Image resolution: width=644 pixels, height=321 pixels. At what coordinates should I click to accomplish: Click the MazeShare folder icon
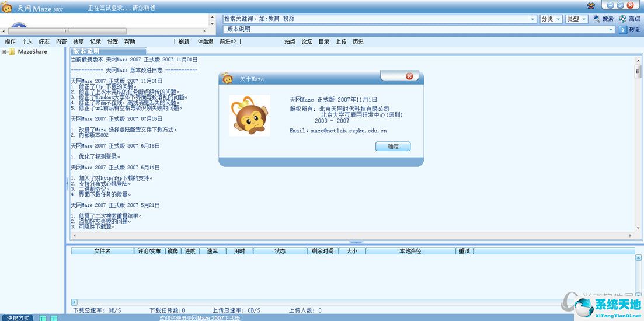tap(12, 52)
